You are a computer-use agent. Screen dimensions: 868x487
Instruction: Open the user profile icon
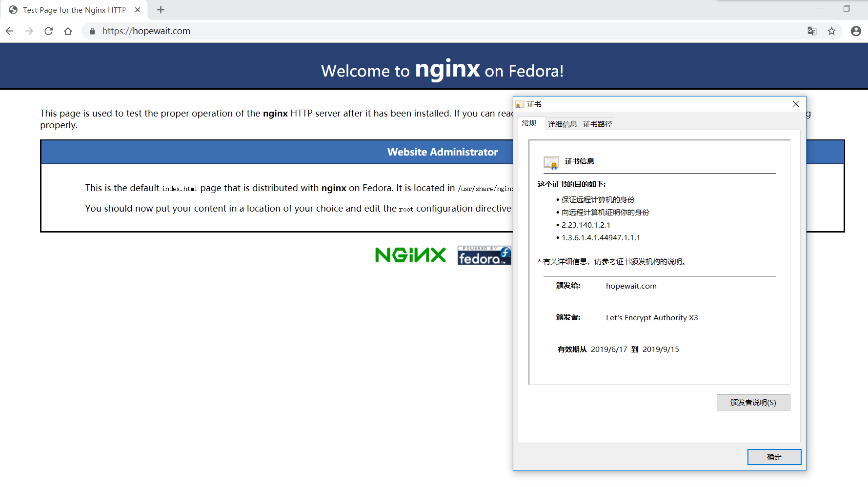point(856,31)
